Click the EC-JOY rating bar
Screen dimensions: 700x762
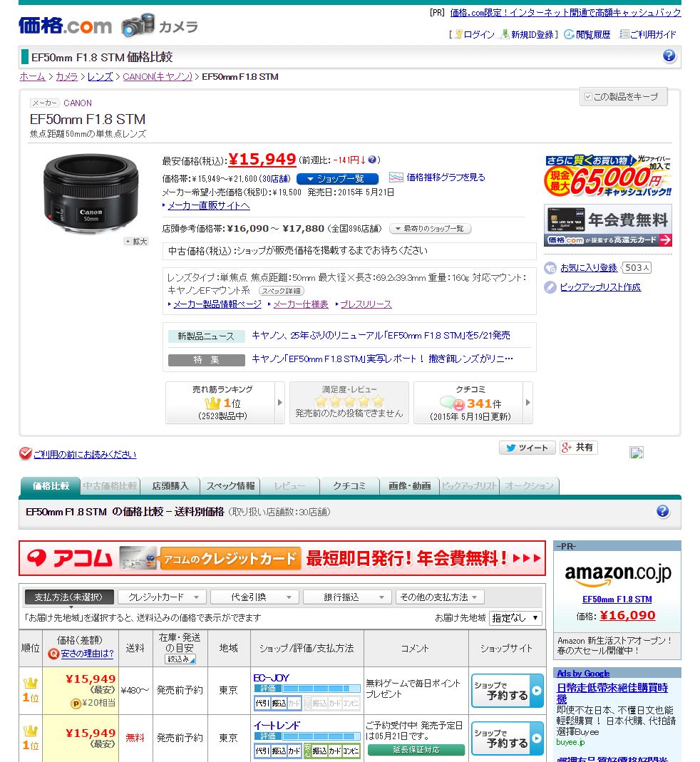(x=307, y=688)
